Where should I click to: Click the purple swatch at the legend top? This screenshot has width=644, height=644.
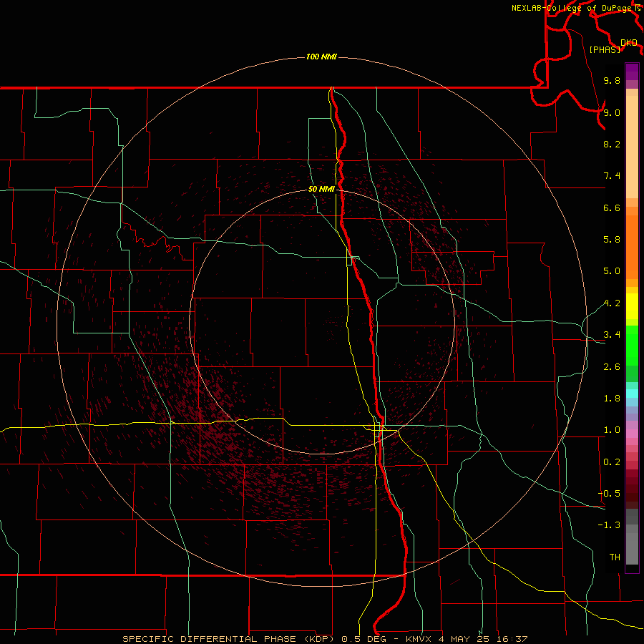[632, 72]
